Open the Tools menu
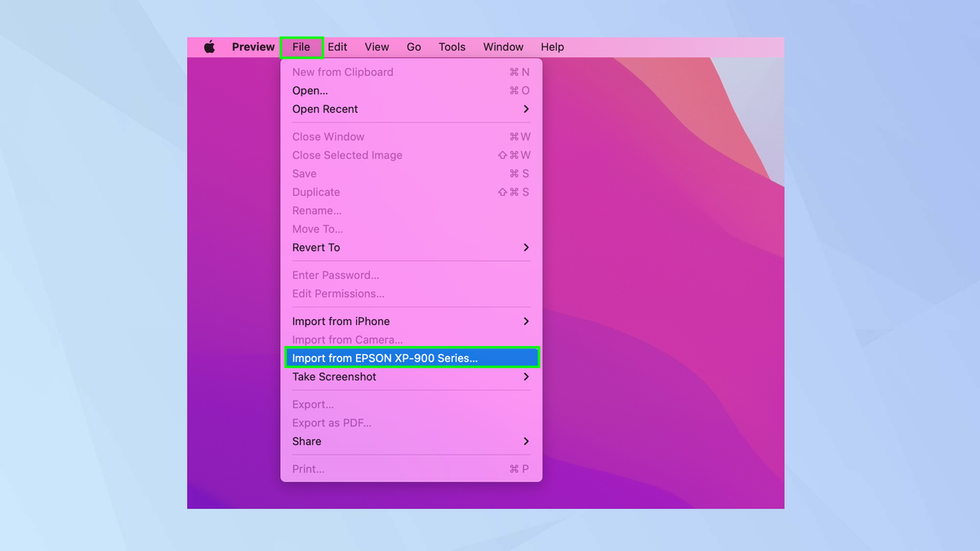This screenshot has height=551, width=980. click(452, 47)
